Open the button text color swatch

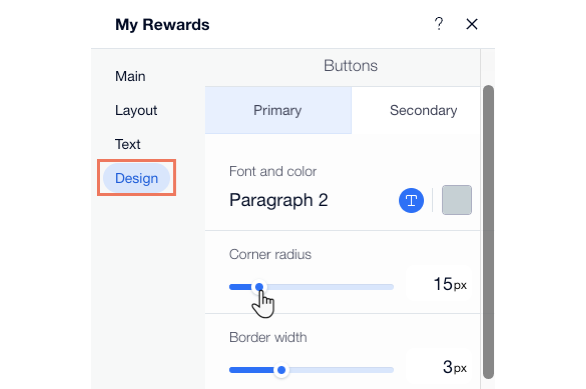(x=457, y=200)
